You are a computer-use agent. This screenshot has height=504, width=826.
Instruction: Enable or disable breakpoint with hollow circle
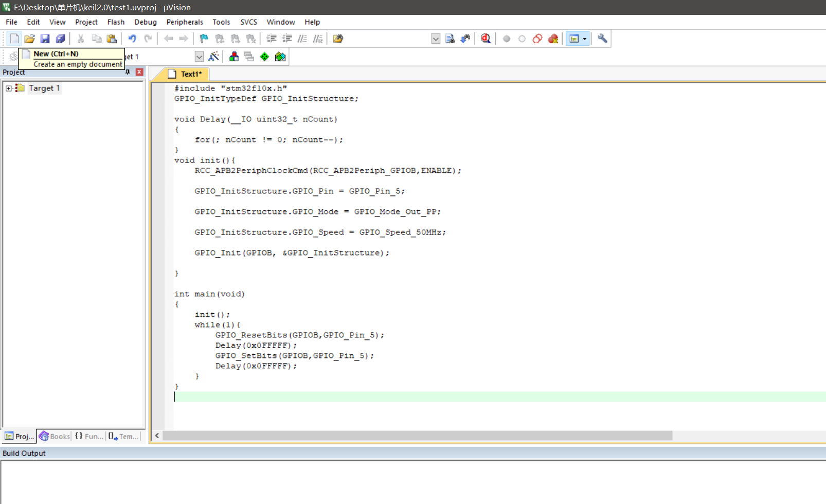[x=522, y=39]
